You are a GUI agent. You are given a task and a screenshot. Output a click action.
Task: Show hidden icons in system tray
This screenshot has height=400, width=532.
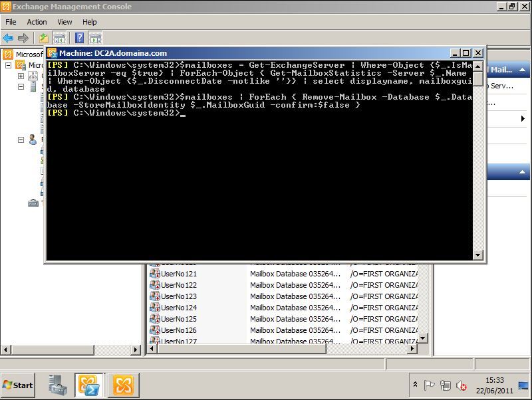pyautogui.click(x=415, y=385)
